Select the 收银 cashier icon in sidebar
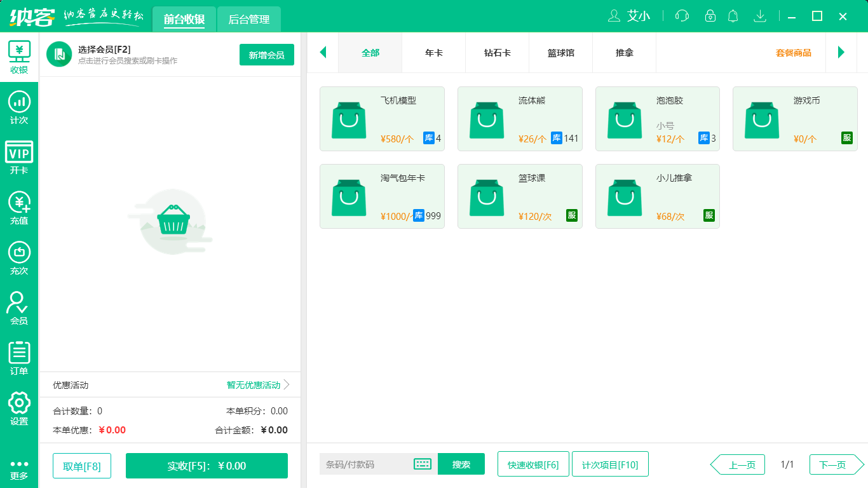The height and width of the screenshot is (488, 868). click(19, 57)
